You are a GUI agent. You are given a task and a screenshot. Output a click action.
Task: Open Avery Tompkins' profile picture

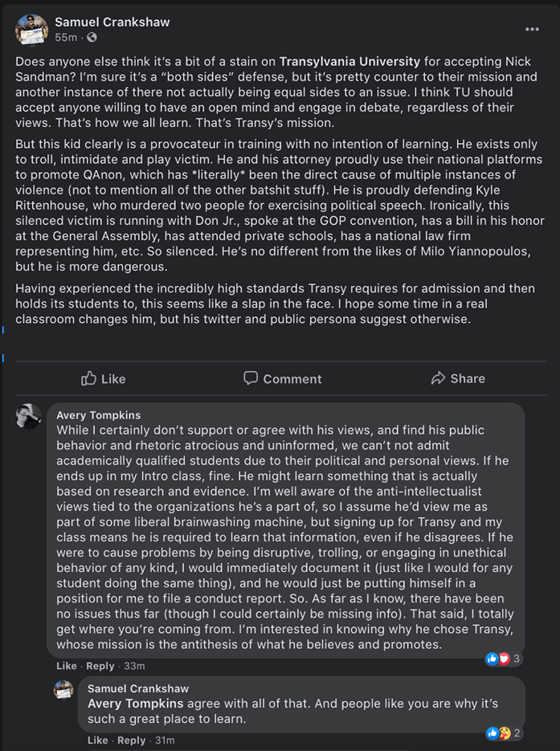[29, 416]
